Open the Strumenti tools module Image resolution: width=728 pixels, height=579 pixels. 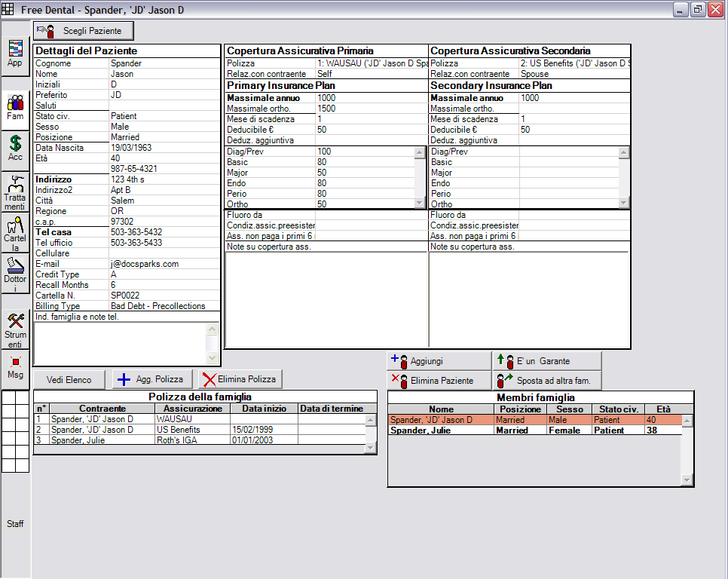click(15, 329)
